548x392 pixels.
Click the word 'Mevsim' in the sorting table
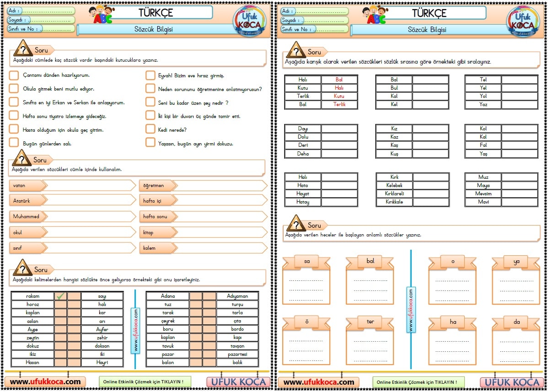point(484,193)
